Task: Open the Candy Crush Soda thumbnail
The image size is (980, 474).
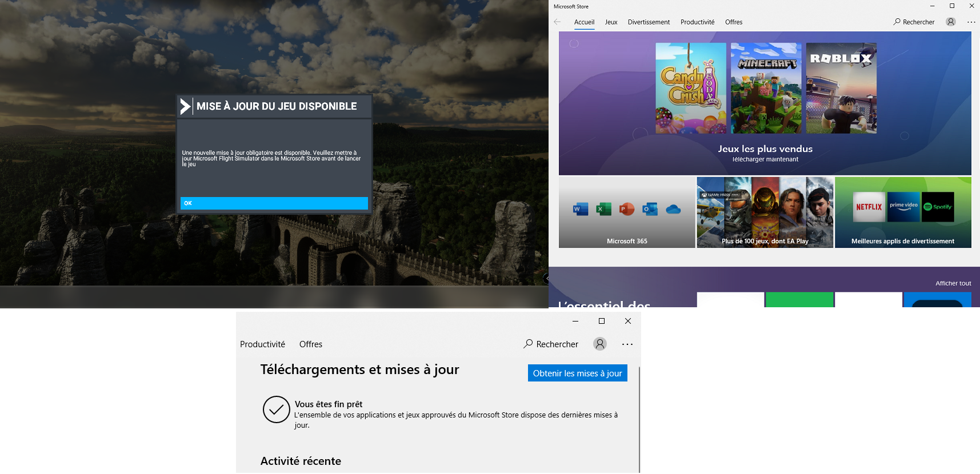Action: point(691,88)
